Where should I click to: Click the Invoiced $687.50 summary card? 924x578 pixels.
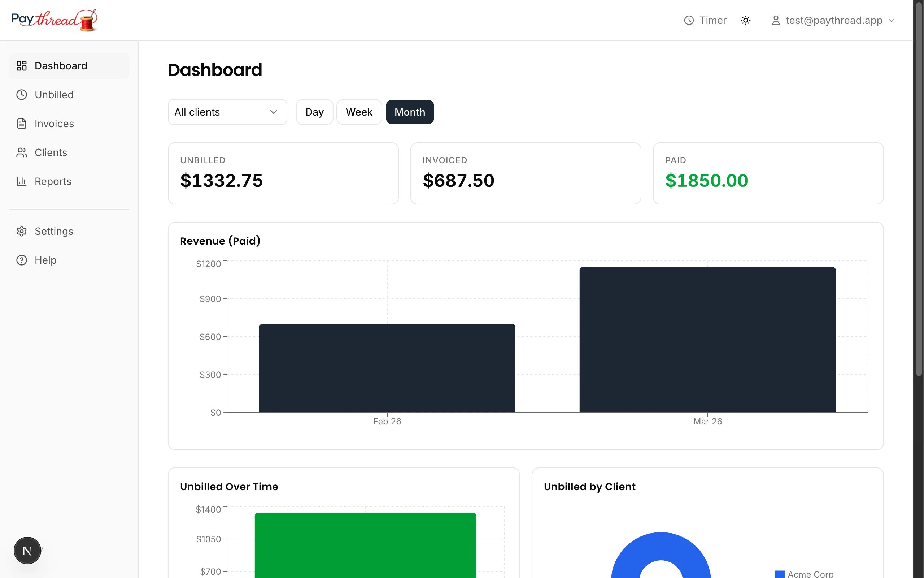pyautogui.click(x=526, y=173)
